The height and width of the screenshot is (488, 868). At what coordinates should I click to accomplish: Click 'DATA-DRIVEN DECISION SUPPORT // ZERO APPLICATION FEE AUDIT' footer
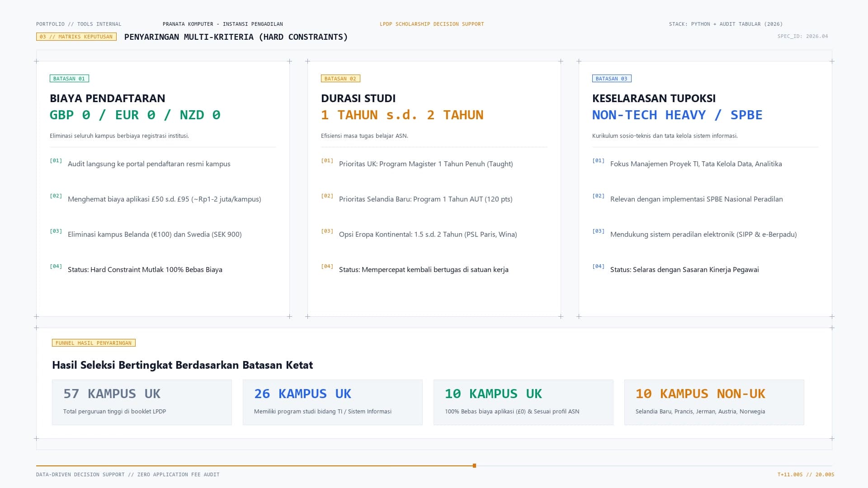(128, 474)
